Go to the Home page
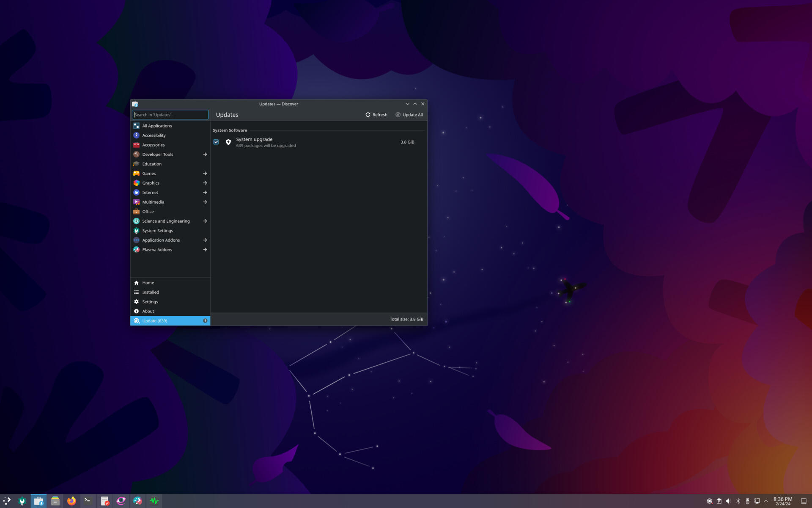812x508 pixels. coord(170,283)
